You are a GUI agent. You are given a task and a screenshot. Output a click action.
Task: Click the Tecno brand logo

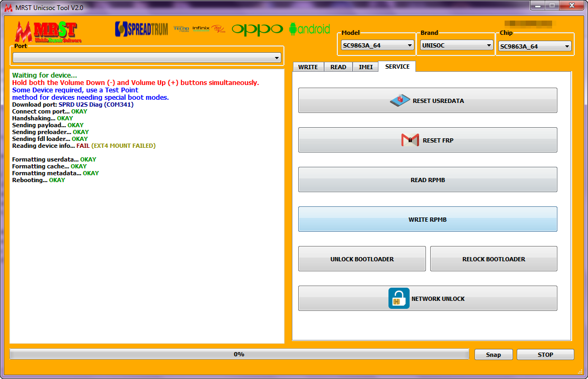pyautogui.click(x=181, y=29)
